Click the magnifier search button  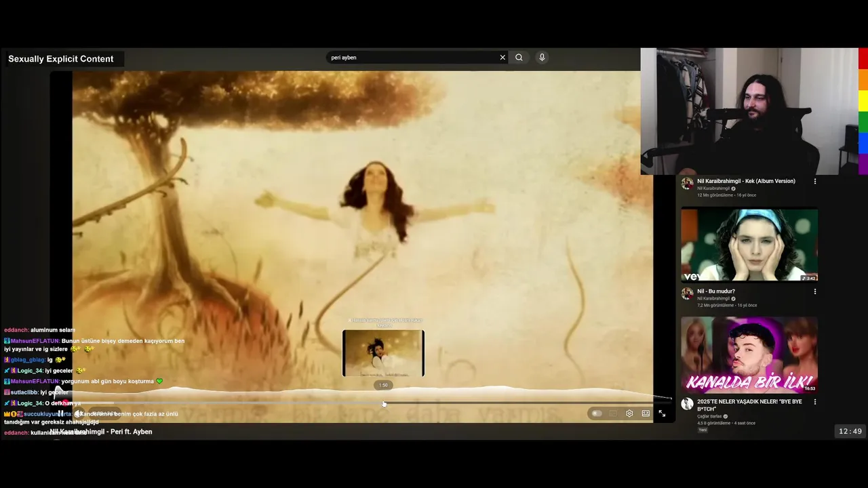pyautogui.click(x=519, y=58)
